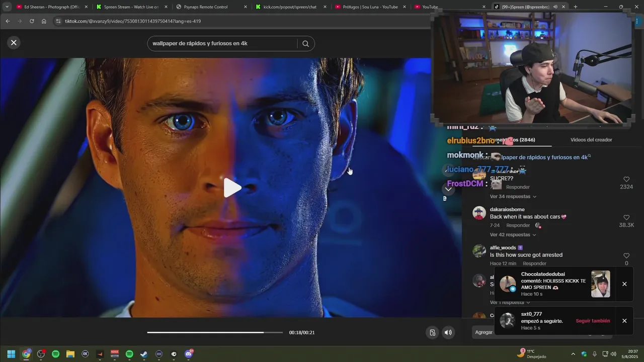Screen dimensions: 644x362
Task: Like the SUCRE?? comment
Action: [x=626, y=179]
